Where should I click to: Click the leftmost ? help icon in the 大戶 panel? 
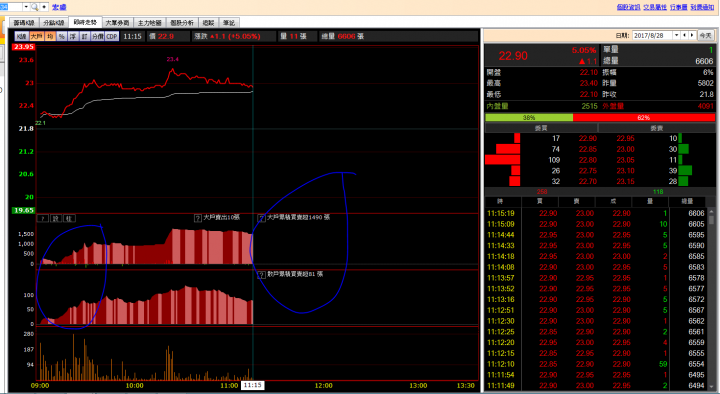[x=43, y=219]
